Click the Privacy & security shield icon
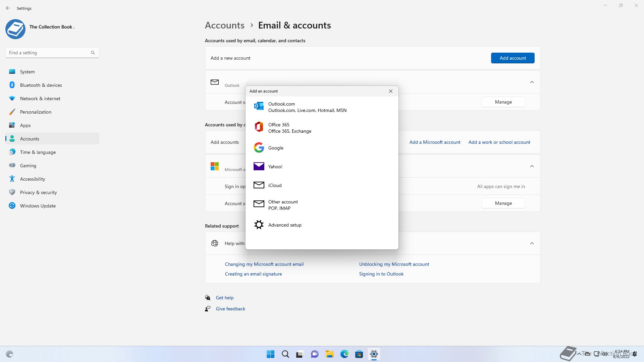This screenshot has height=362, width=644. 12,192
